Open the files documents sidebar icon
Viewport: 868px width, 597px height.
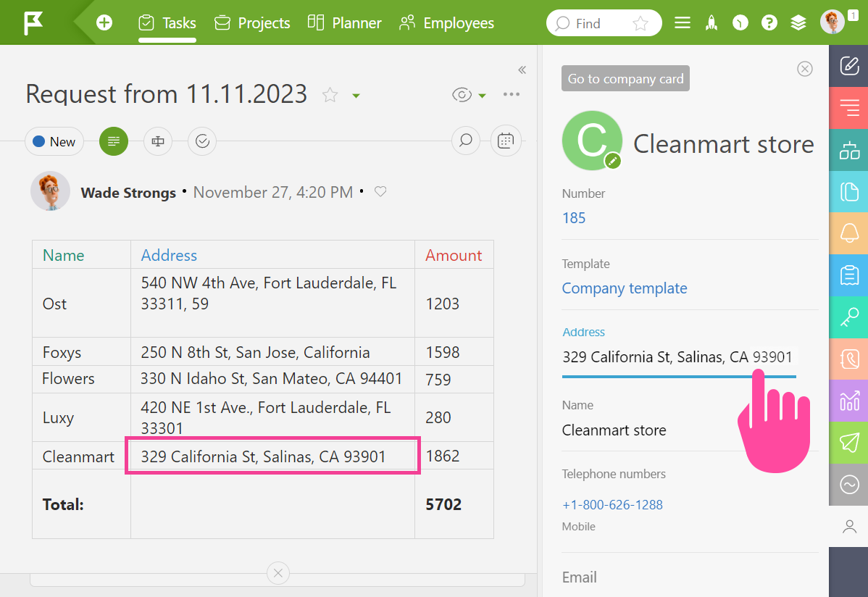coord(848,191)
